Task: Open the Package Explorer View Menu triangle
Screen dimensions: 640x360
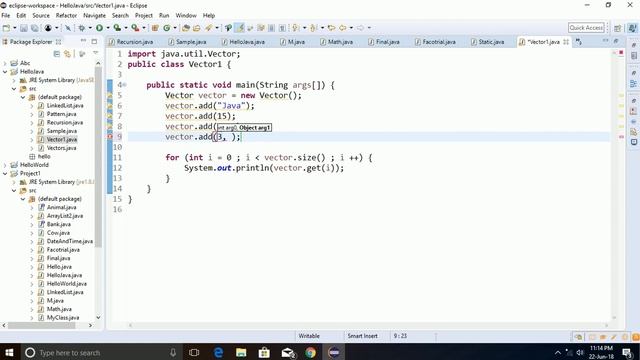Action: 96,53
